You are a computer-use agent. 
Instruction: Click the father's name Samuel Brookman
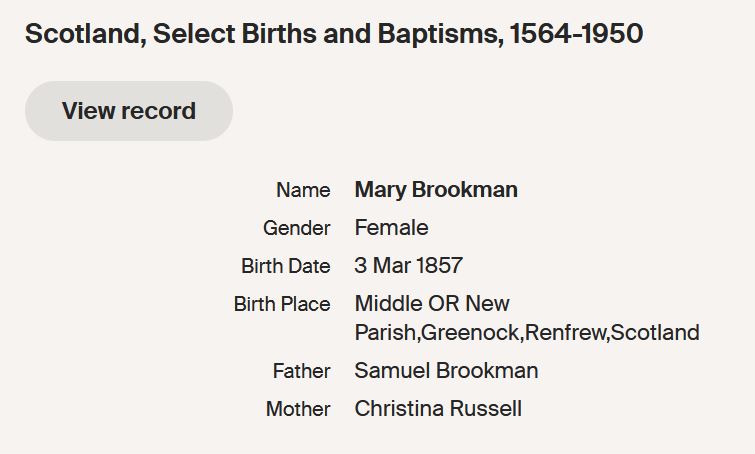[x=446, y=371]
